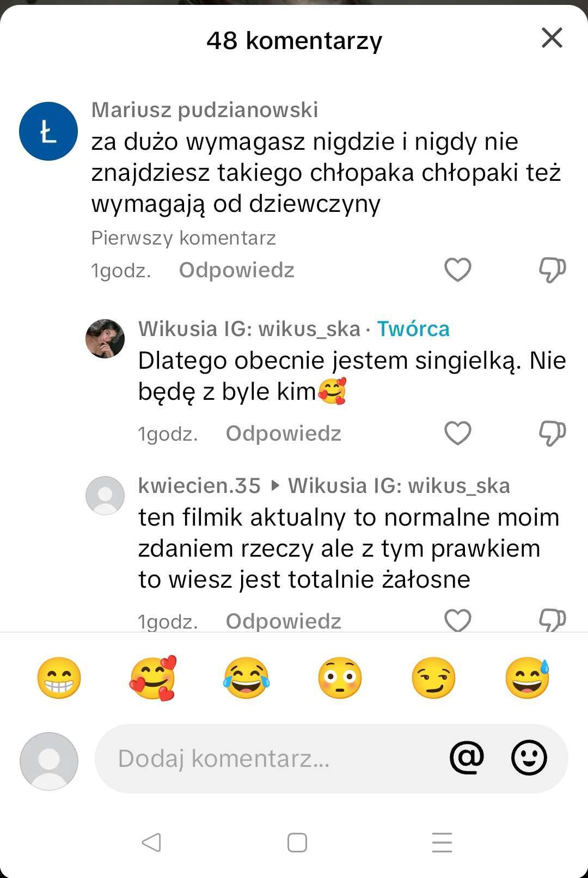Like kwiecien.35's reply with heart
Image resolution: width=588 pixels, height=878 pixels.
(x=457, y=620)
